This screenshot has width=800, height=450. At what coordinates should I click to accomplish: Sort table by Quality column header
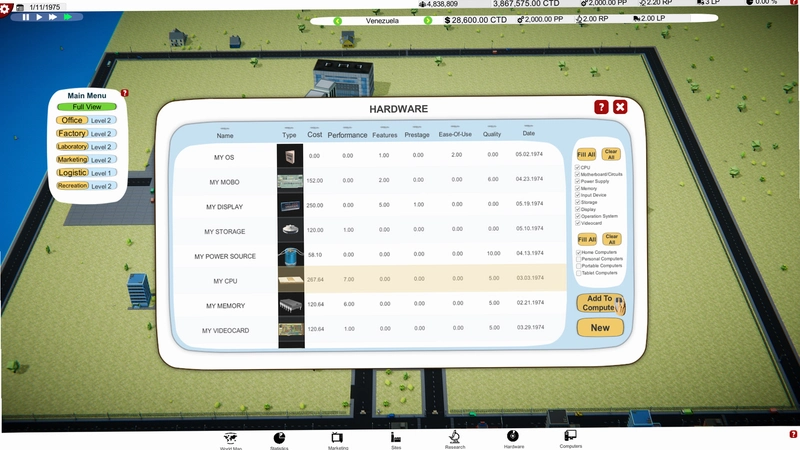(x=492, y=134)
